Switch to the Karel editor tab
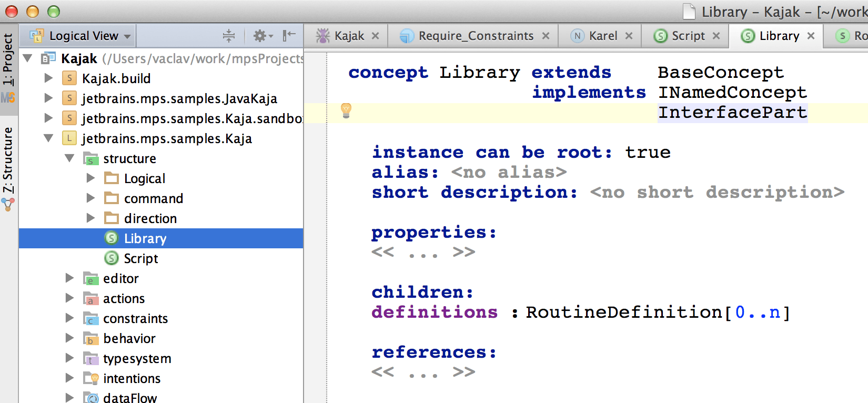Image resolution: width=868 pixels, height=403 pixels. coord(602,36)
